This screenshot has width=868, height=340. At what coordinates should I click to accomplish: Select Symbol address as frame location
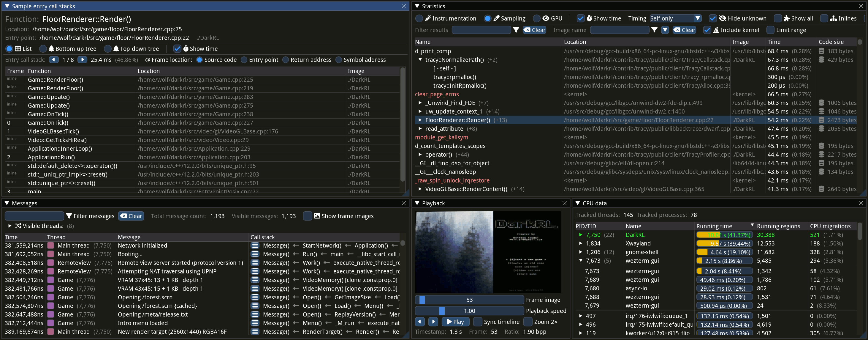339,60
